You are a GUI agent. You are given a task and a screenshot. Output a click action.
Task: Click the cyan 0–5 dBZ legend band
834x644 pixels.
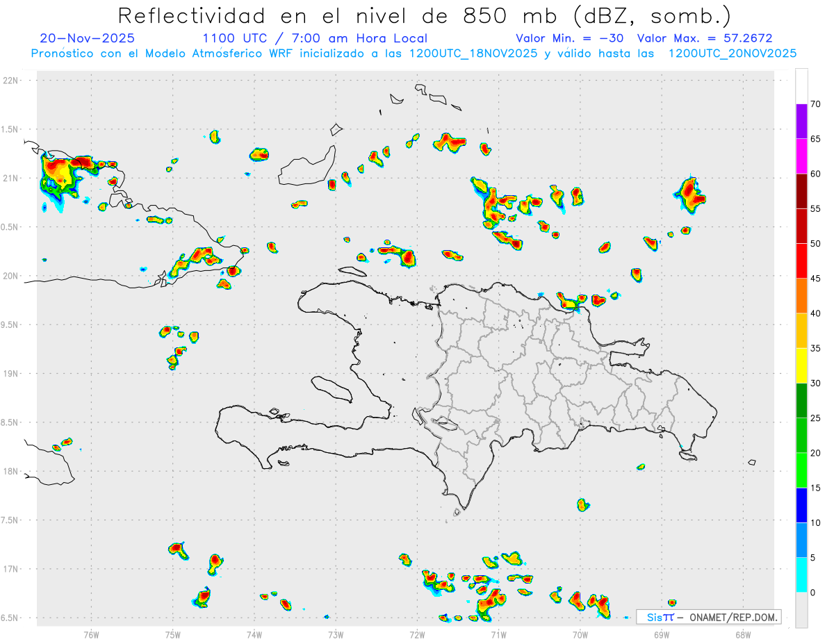click(801, 575)
